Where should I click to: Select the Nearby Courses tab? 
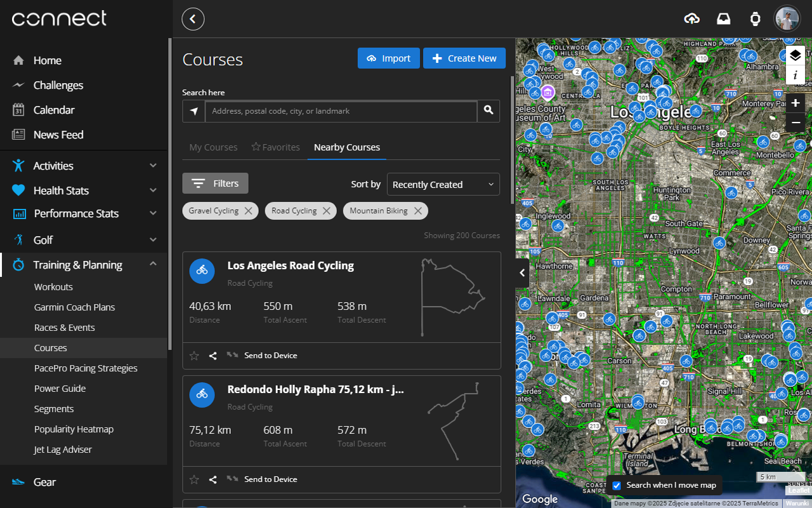point(347,147)
